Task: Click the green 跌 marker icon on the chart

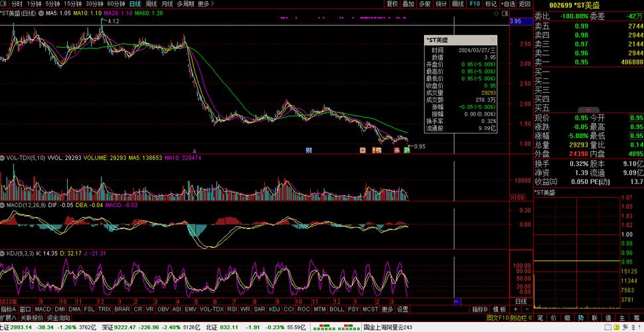Action: coord(406,150)
